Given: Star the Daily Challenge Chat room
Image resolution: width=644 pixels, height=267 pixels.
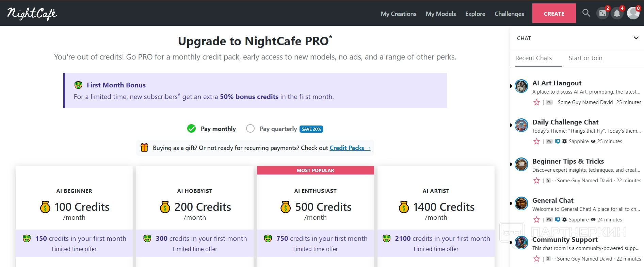Looking at the screenshot, I should tap(536, 141).
